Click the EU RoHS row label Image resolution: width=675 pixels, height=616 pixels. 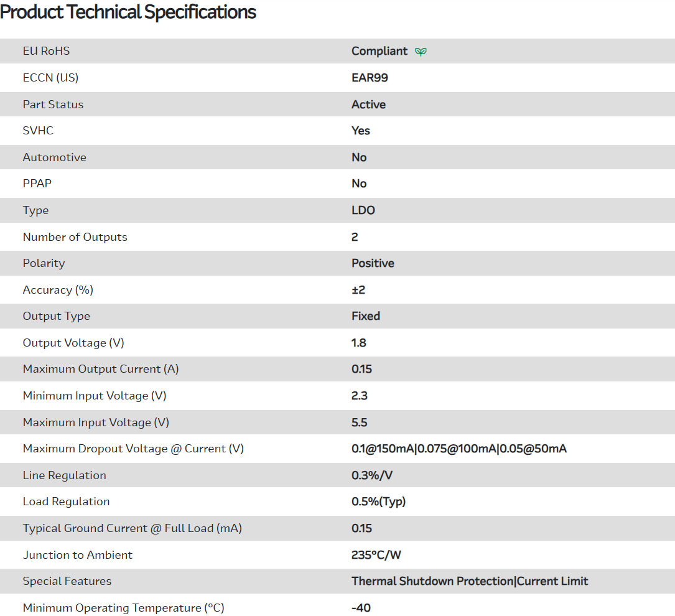tap(46, 51)
